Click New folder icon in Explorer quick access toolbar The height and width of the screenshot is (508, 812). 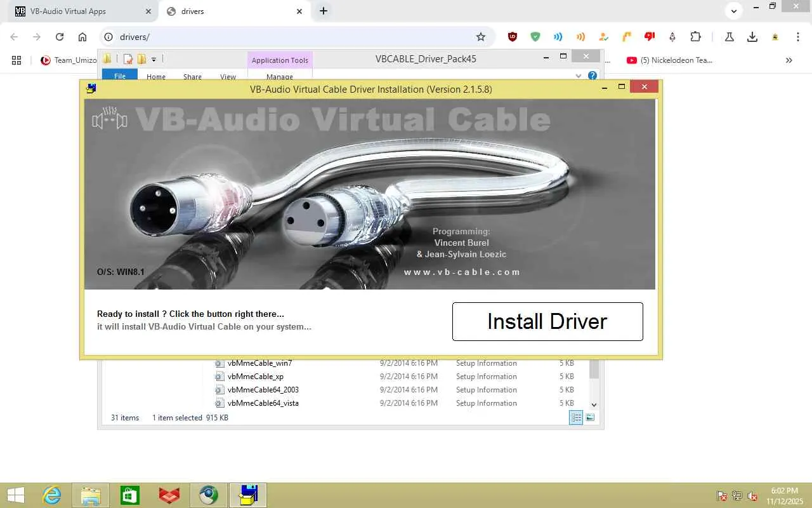coord(141,59)
